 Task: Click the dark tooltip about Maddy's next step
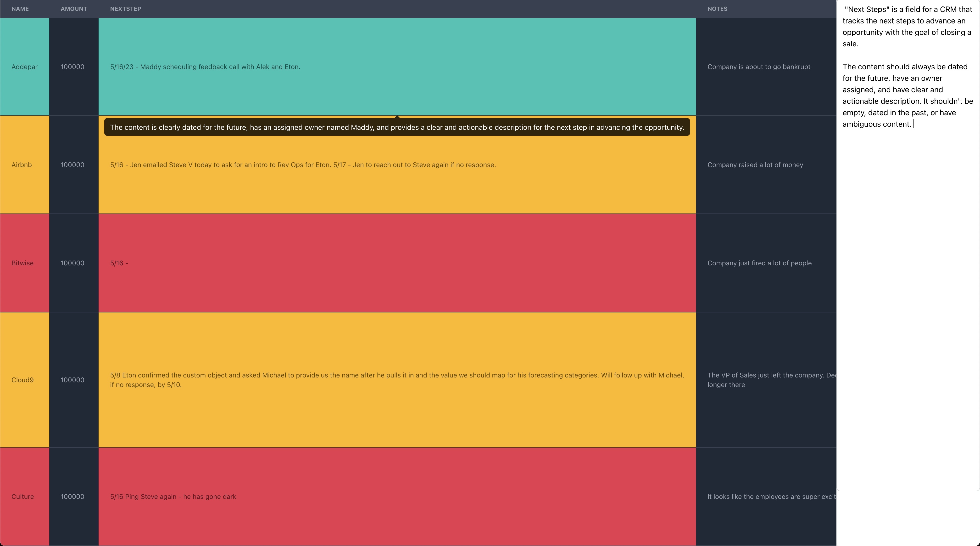[x=397, y=127]
